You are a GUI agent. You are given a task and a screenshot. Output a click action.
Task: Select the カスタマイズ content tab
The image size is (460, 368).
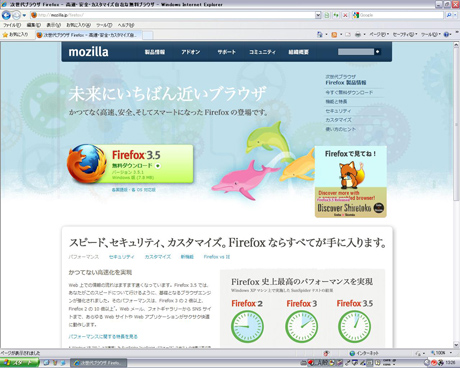tap(158, 257)
